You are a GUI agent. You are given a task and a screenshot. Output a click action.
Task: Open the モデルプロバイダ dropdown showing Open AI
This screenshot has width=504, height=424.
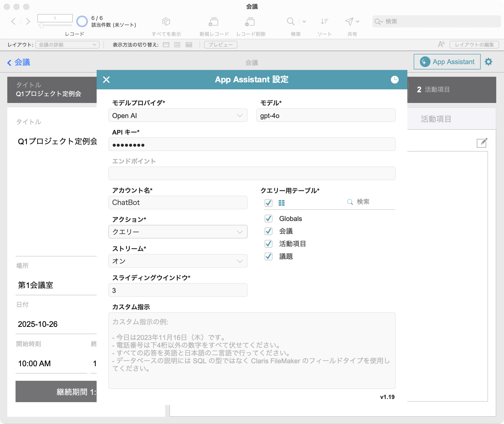tap(178, 116)
